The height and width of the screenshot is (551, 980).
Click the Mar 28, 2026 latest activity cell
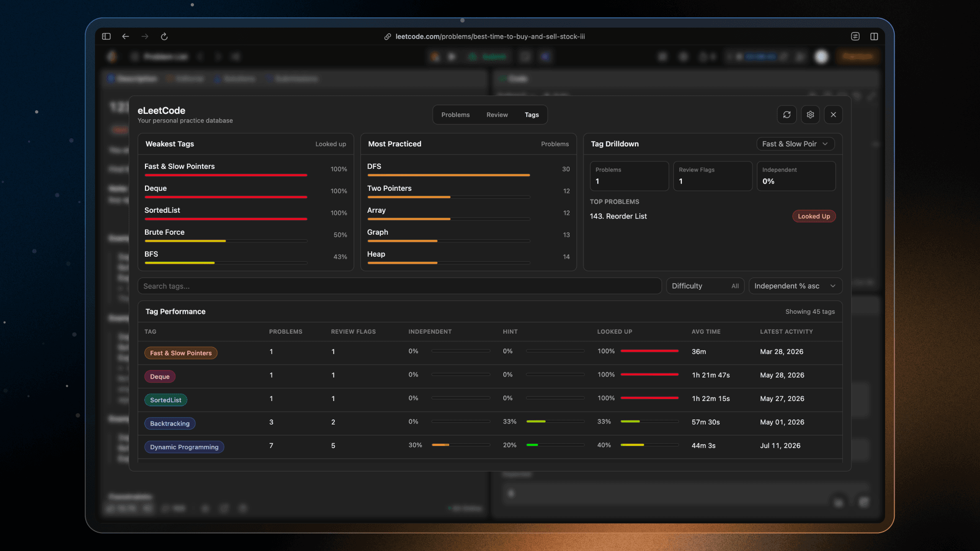[781, 352]
